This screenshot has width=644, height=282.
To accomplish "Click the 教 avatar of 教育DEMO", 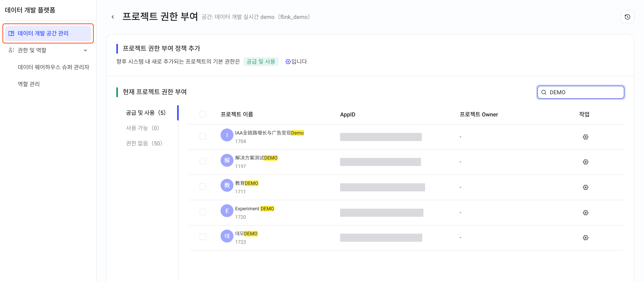I will (x=227, y=185).
